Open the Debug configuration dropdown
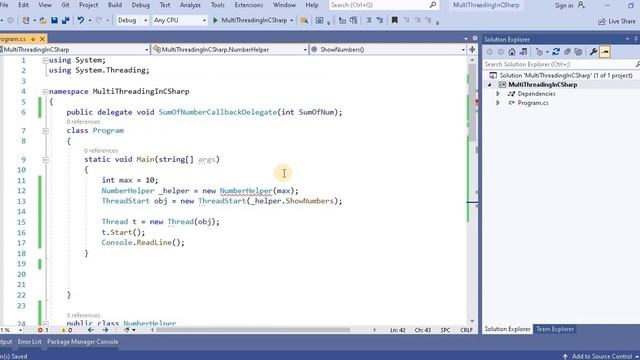Viewport: 640px width, 360px height. pyautogui.click(x=132, y=20)
